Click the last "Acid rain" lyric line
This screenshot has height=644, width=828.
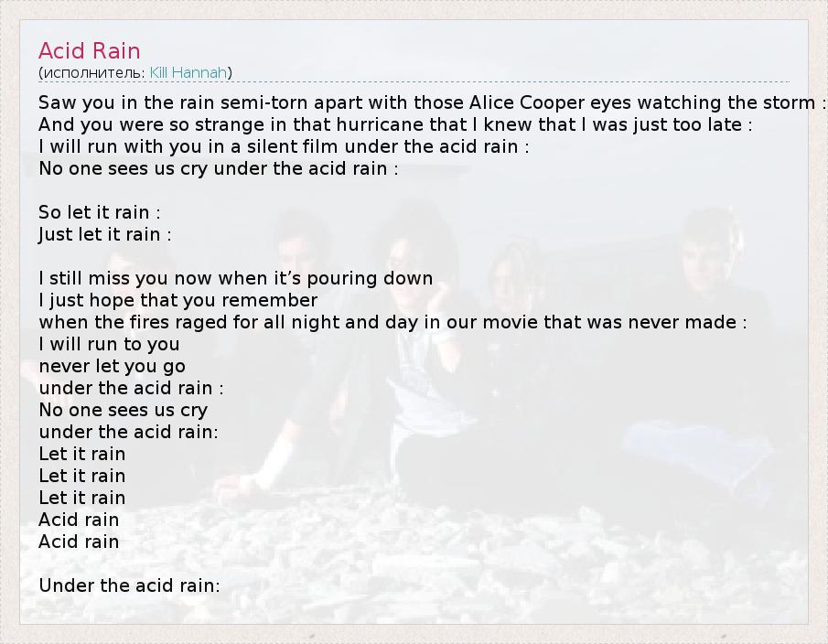79,542
